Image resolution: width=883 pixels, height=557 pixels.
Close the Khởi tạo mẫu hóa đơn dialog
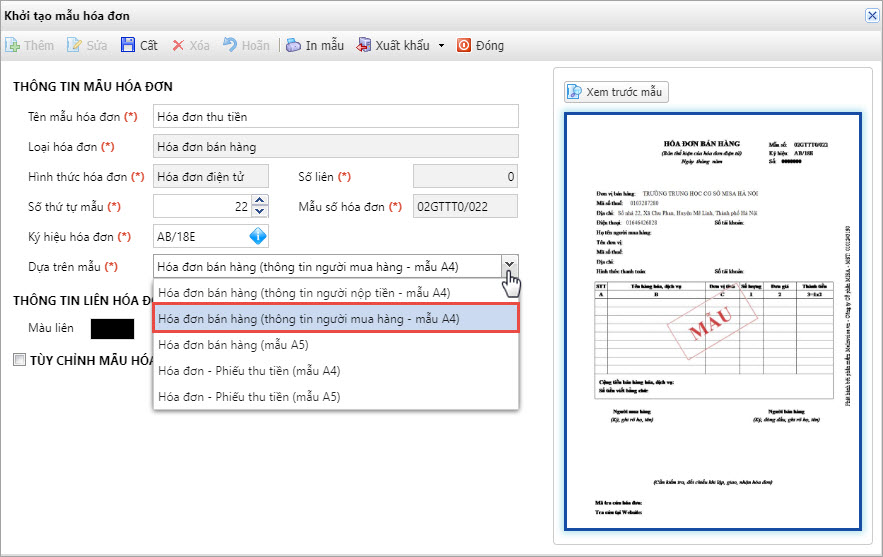tap(872, 15)
